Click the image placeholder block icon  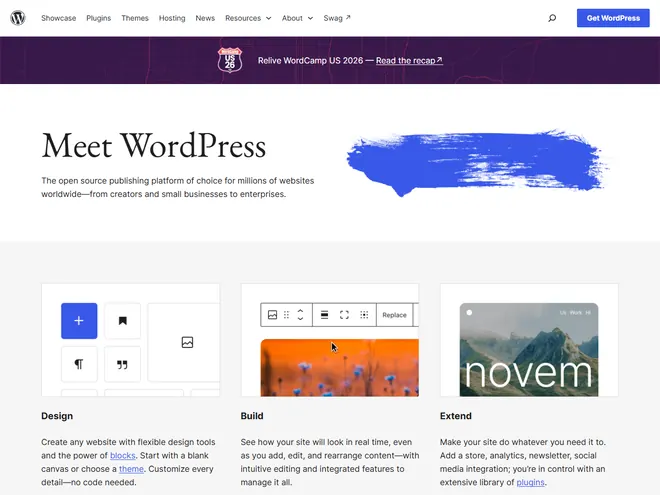(x=187, y=342)
